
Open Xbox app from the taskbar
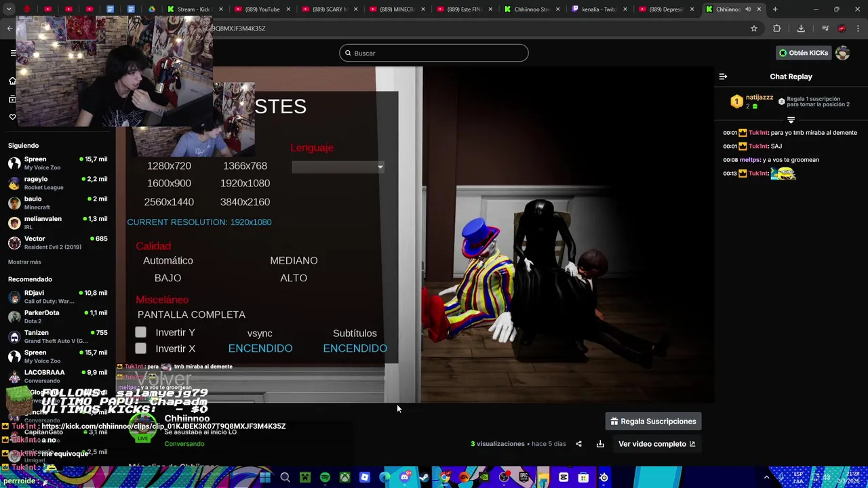click(x=345, y=478)
